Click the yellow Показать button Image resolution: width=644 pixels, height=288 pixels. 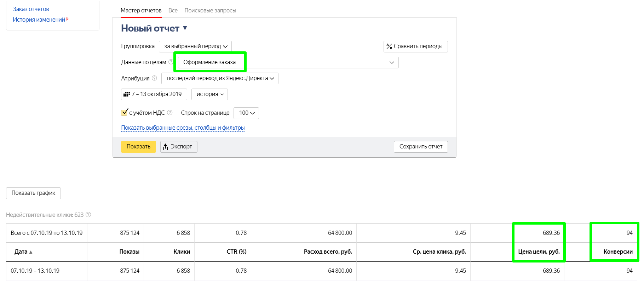[x=138, y=147]
